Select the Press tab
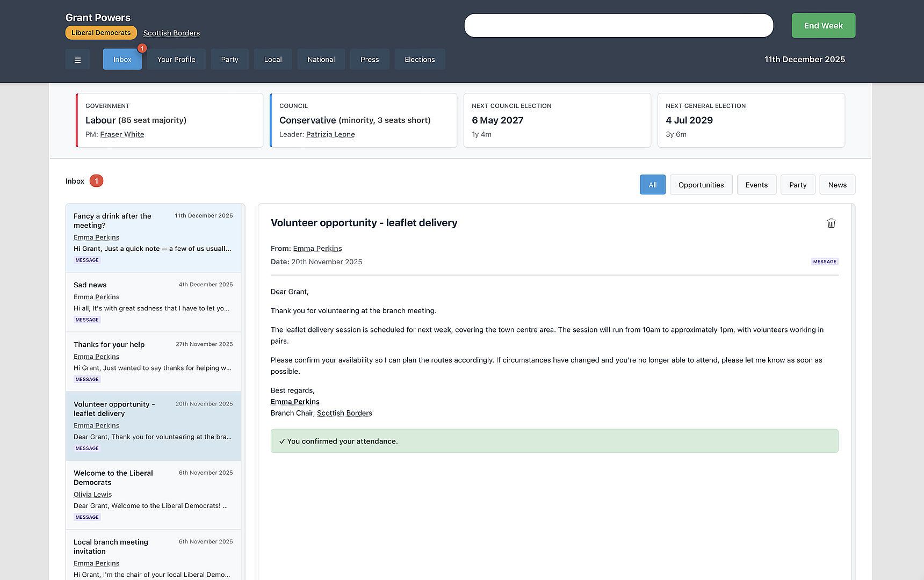The width and height of the screenshot is (924, 580). pyautogui.click(x=369, y=60)
